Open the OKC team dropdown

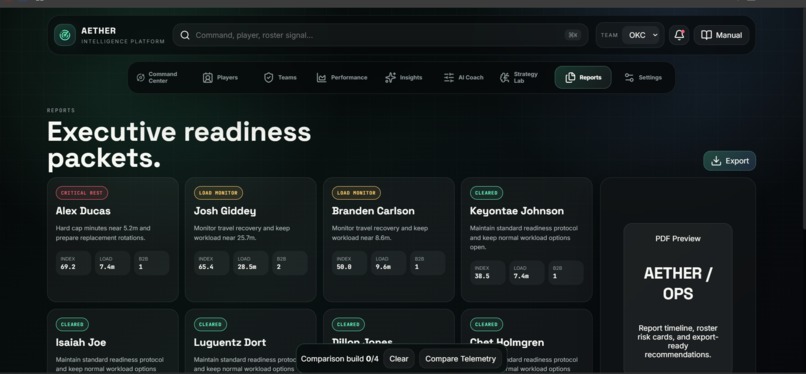(x=641, y=35)
